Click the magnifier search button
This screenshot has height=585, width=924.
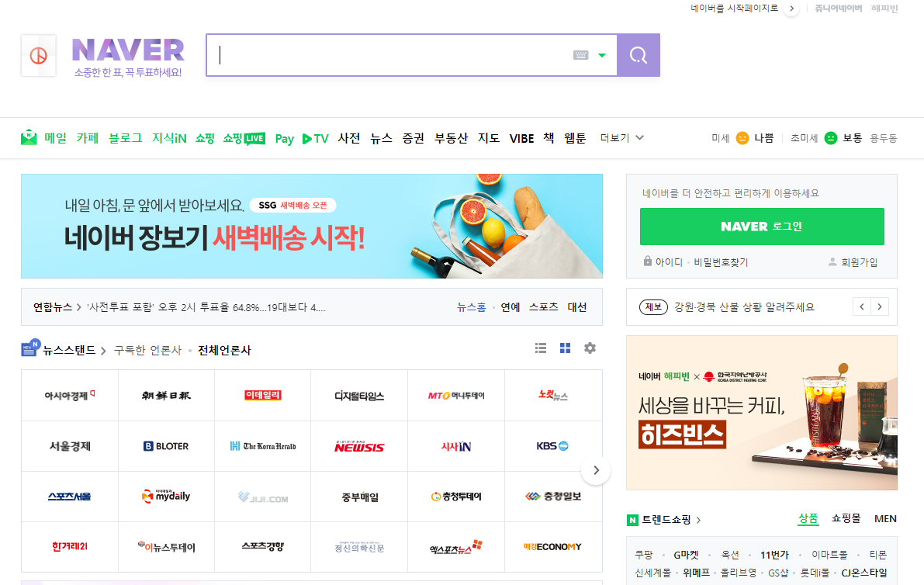(x=638, y=55)
